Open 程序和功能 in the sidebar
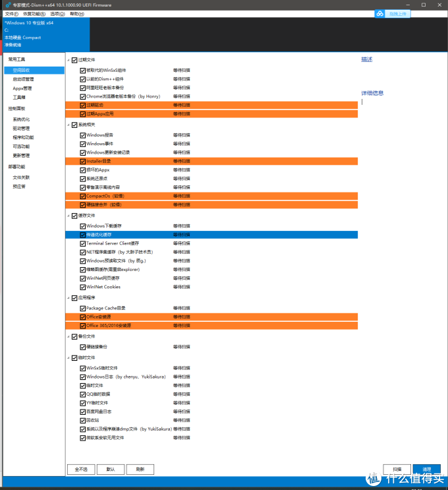This screenshot has width=448, height=490. click(23, 137)
